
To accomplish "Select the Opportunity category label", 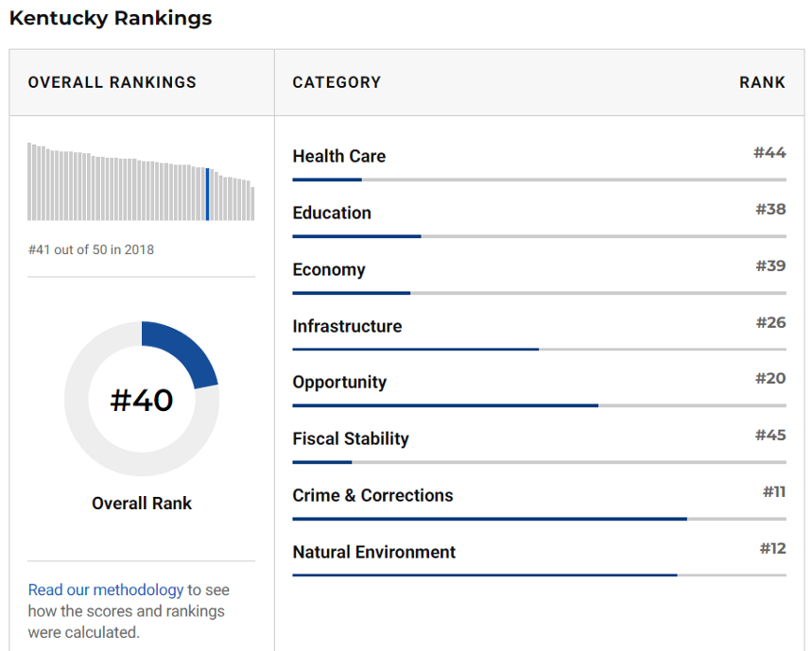I will (x=339, y=382).
